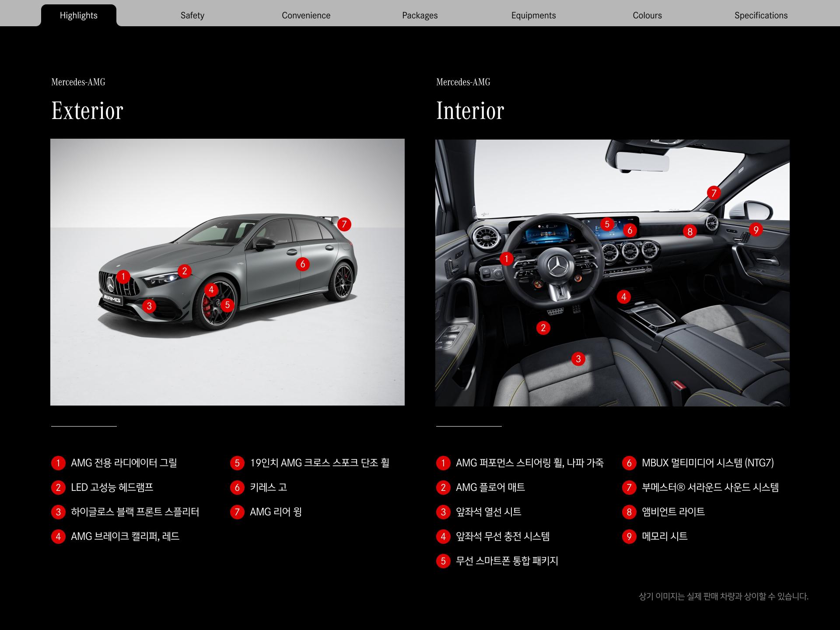Click the text 하이글로스 블랙 프론트 스플리터
The height and width of the screenshot is (630, 840).
click(x=135, y=512)
